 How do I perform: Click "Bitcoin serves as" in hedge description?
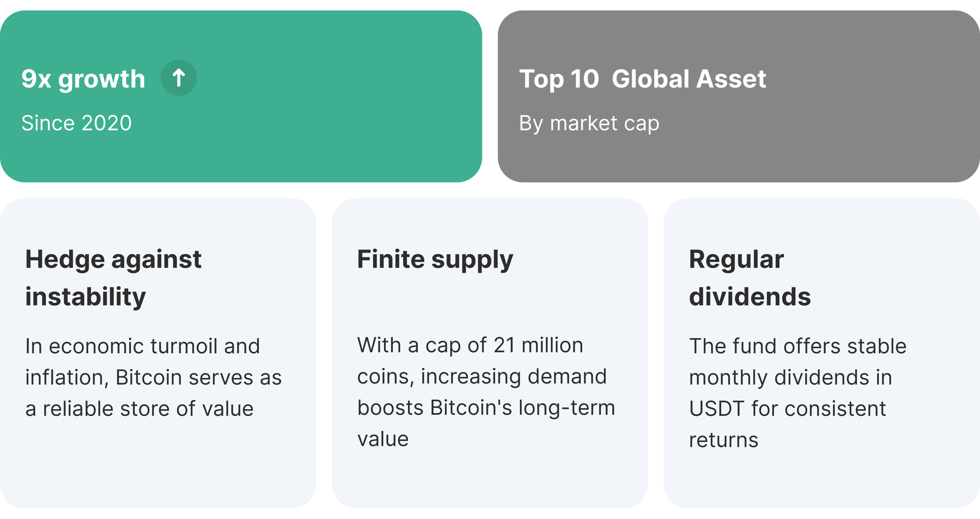tap(198, 378)
